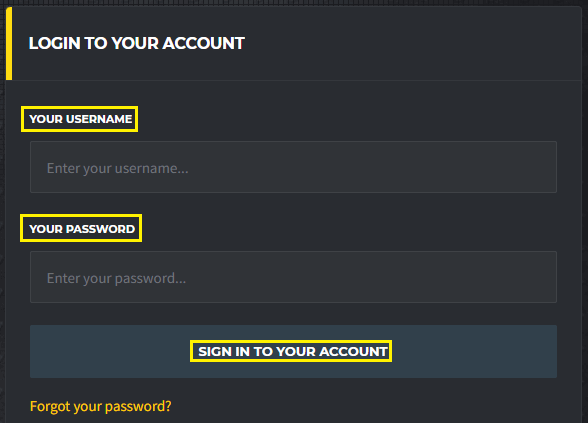Click the word USERNAME in the field label

point(99,119)
